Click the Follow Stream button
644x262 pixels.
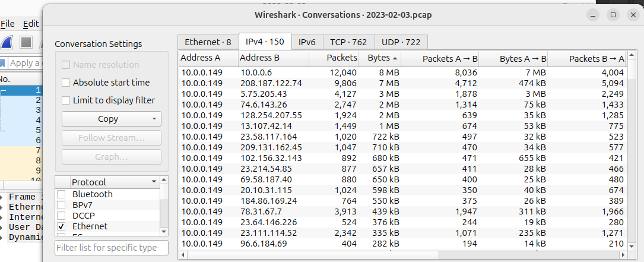pyautogui.click(x=112, y=138)
